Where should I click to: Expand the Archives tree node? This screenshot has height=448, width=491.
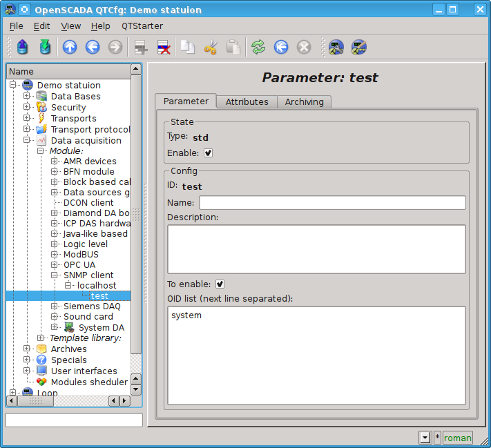(27, 349)
